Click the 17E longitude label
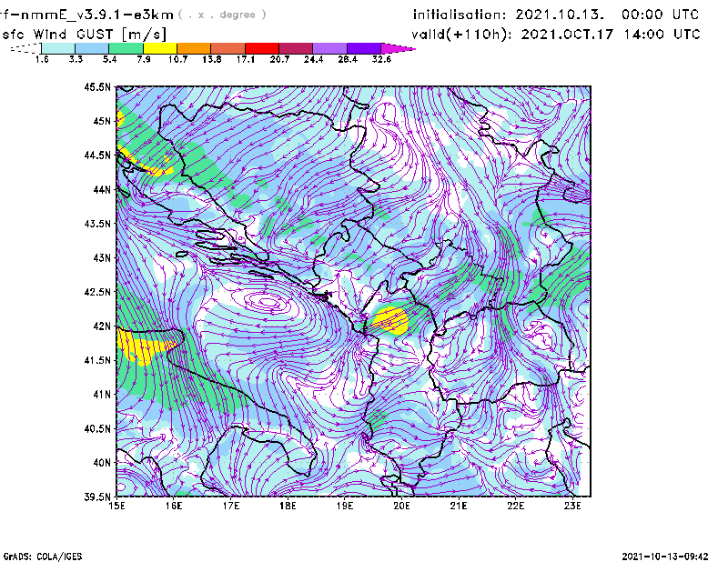Screen dimensions: 728x562 tap(231, 506)
